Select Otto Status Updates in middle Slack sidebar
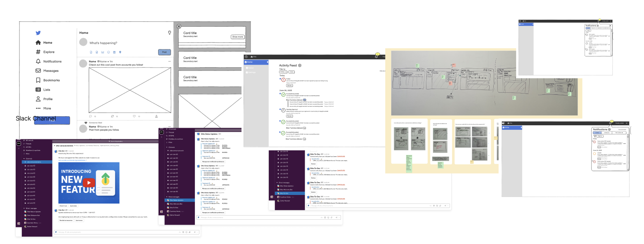The height and width of the screenshot is (244, 644). [x=180, y=200]
